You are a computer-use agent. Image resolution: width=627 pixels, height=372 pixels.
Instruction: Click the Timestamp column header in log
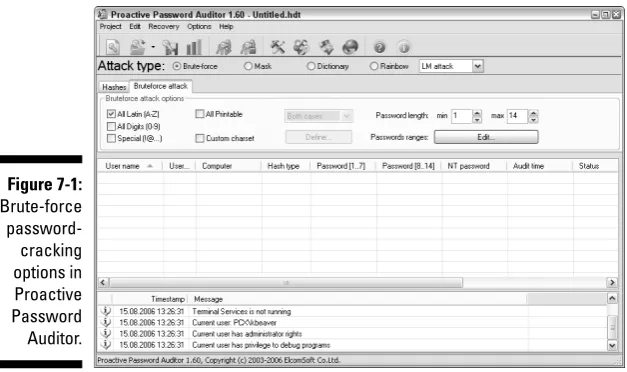click(150, 299)
